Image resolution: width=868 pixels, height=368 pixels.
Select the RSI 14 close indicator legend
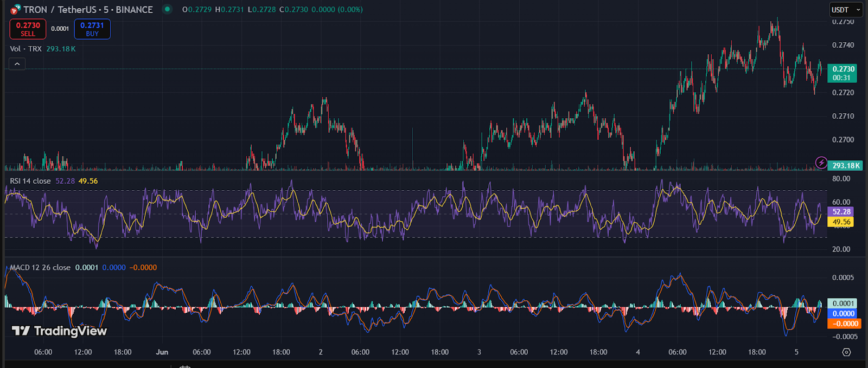(x=30, y=181)
